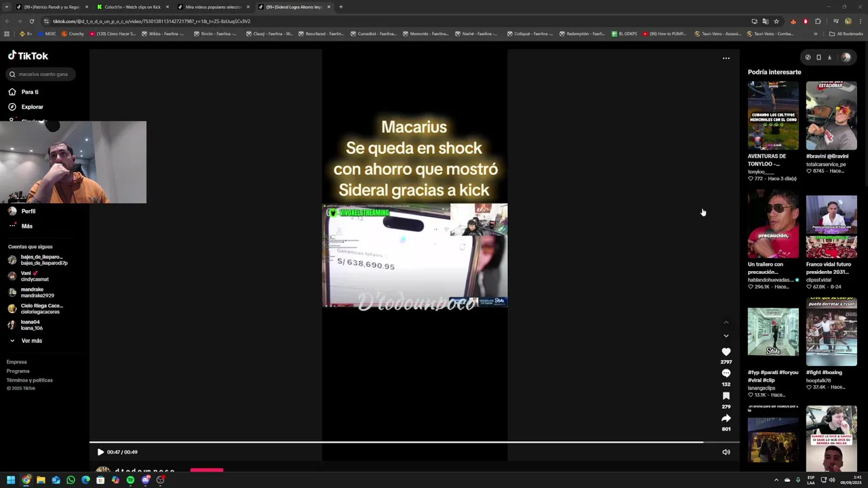The width and height of the screenshot is (868, 488).
Task: Open the video's three-dots options menu
Action: pos(726,58)
